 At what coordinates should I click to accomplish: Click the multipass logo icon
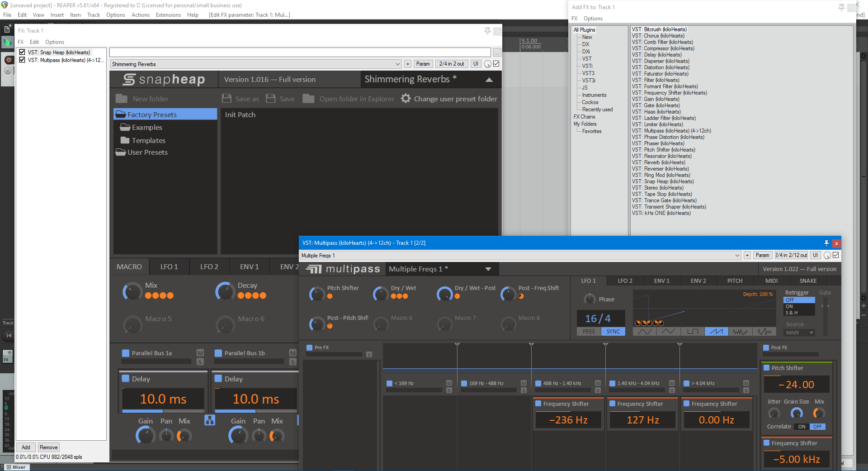314,269
